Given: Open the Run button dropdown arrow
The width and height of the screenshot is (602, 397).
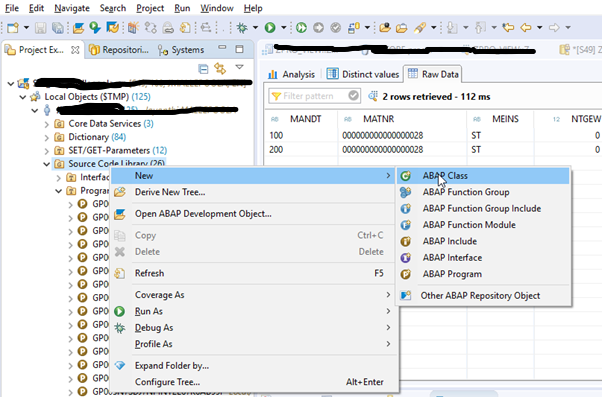Looking at the screenshot, I should tap(284, 28).
